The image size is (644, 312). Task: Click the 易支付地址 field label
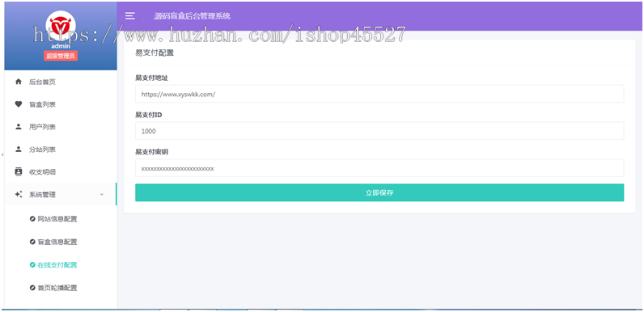(x=151, y=78)
